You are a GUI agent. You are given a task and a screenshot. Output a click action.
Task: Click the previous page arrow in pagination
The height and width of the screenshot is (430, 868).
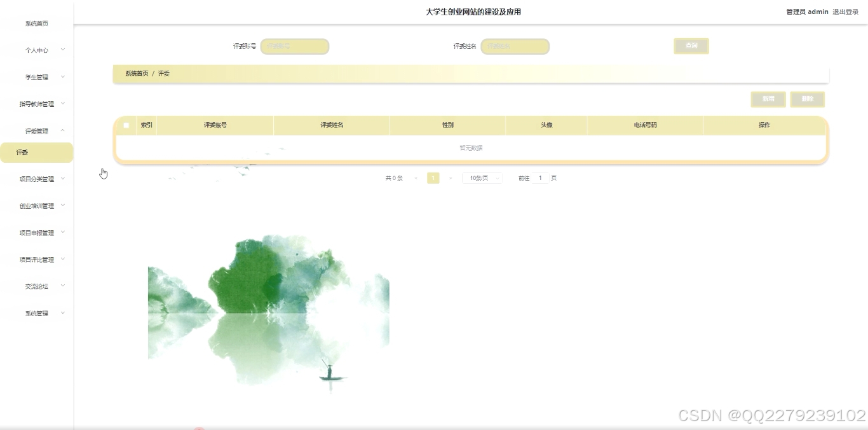[x=416, y=178]
